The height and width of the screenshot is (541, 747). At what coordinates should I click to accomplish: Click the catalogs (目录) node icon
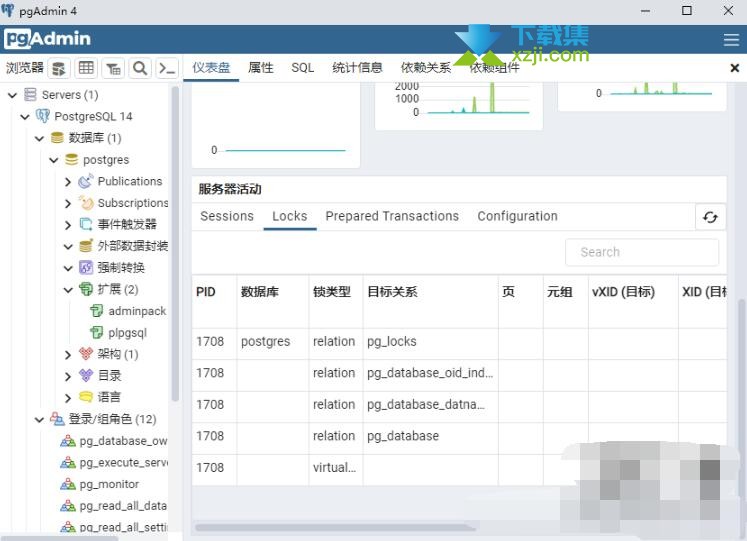[86, 376]
